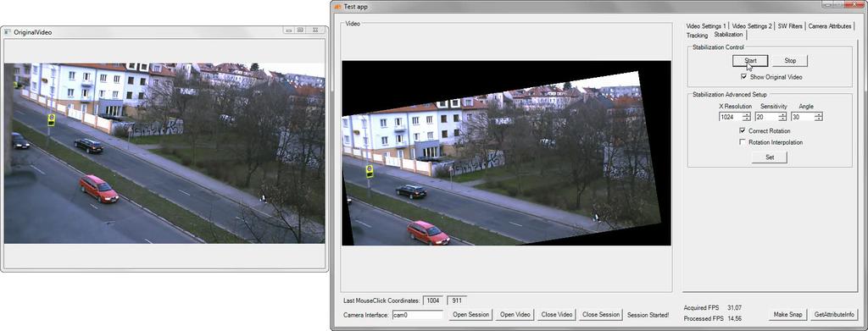Click the Sensitivity value field
Image resolution: width=868 pixels, height=331 pixels.
click(x=766, y=117)
